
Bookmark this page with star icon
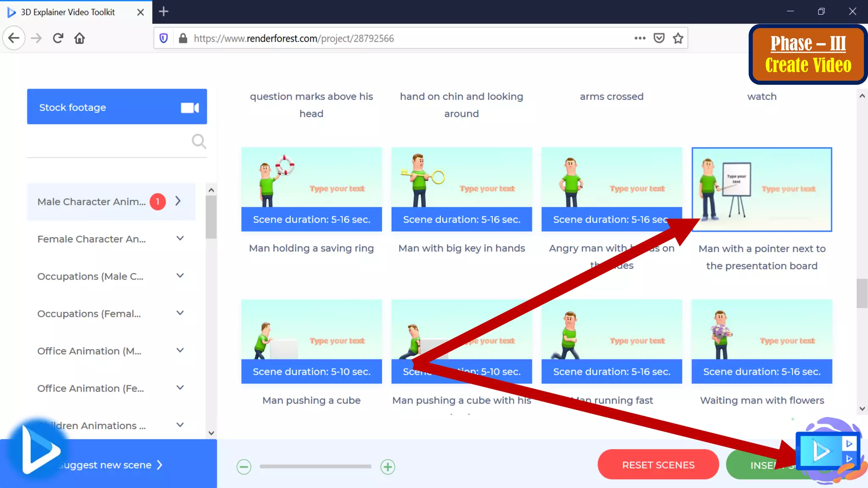pos(678,39)
